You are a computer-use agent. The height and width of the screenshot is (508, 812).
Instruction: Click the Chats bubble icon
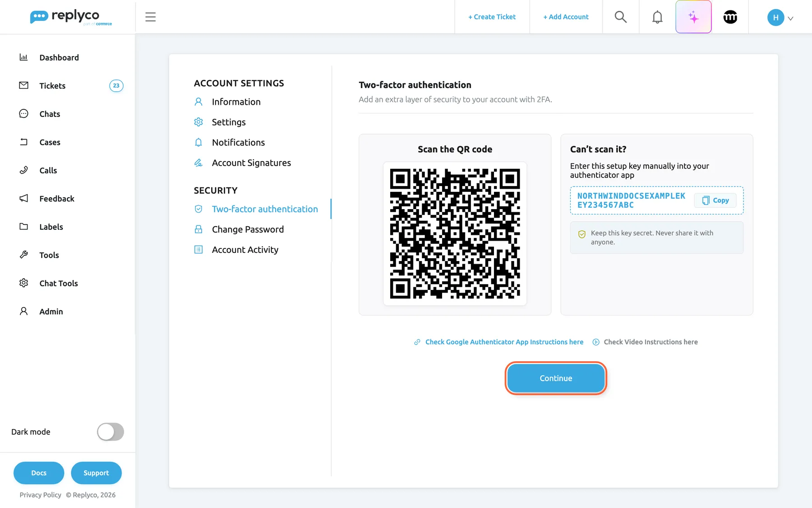[23, 113]
